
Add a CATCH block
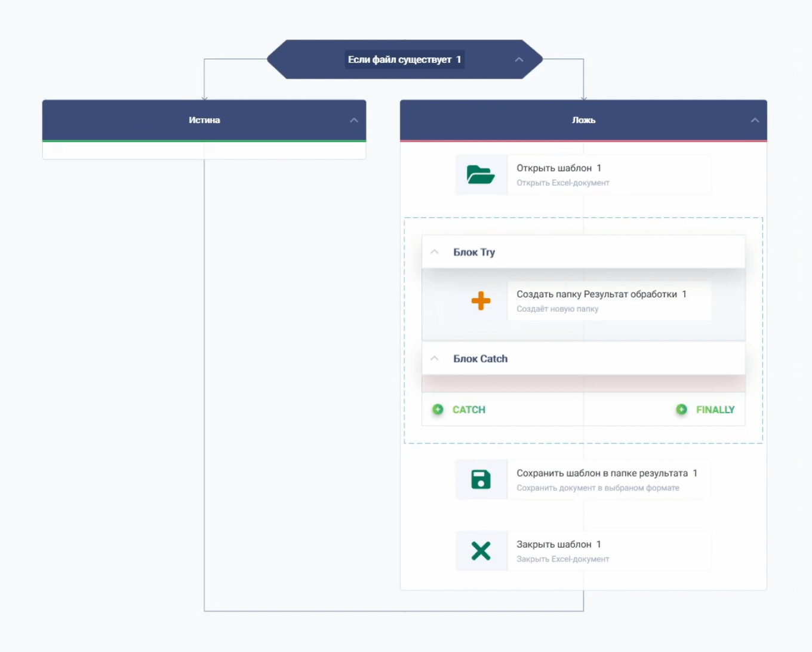(469, 410)
